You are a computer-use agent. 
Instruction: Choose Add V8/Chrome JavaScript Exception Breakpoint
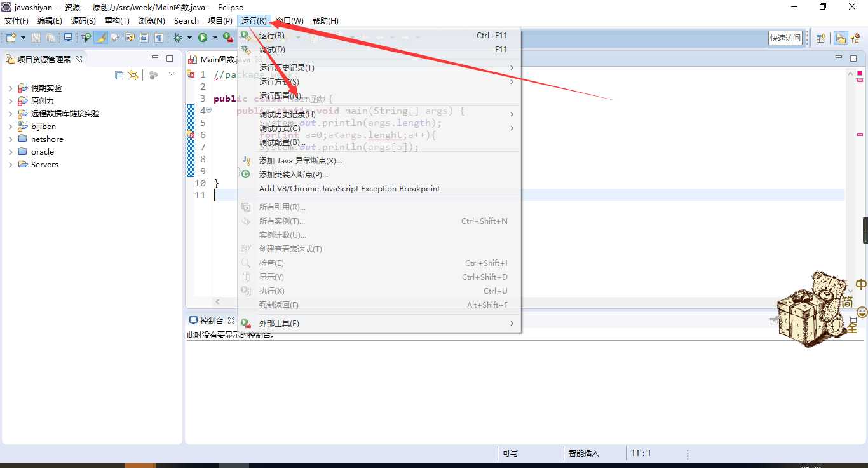379,189
